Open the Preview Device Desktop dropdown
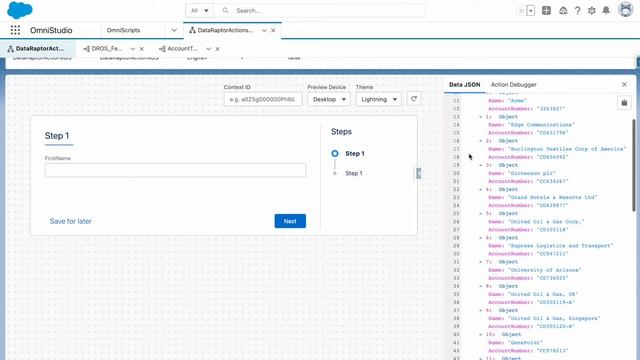 coord(329,99)
